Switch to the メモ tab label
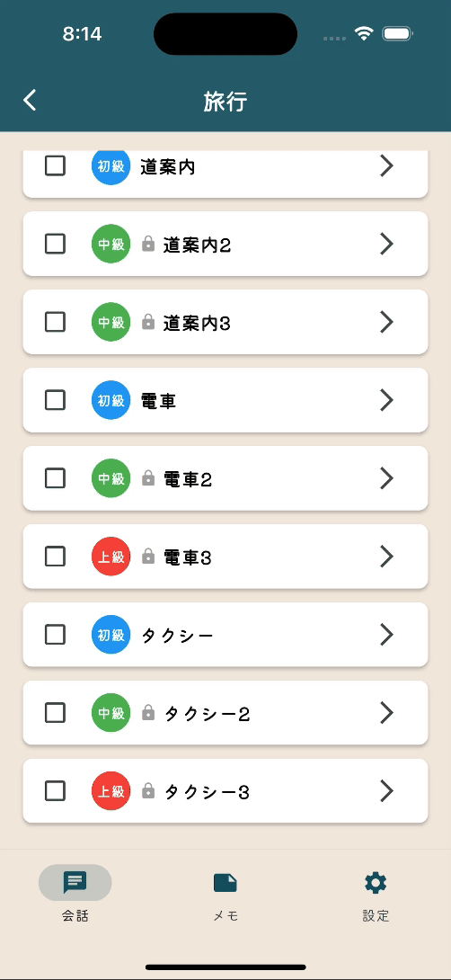This screenshot has height=980, width=451. (x=225, y=916)
